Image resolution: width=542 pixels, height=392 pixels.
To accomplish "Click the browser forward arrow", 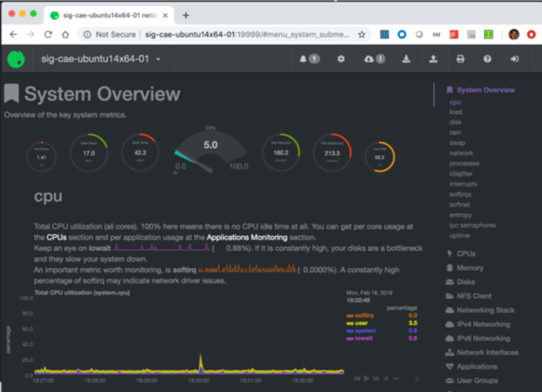I will (x=31, y=35).
